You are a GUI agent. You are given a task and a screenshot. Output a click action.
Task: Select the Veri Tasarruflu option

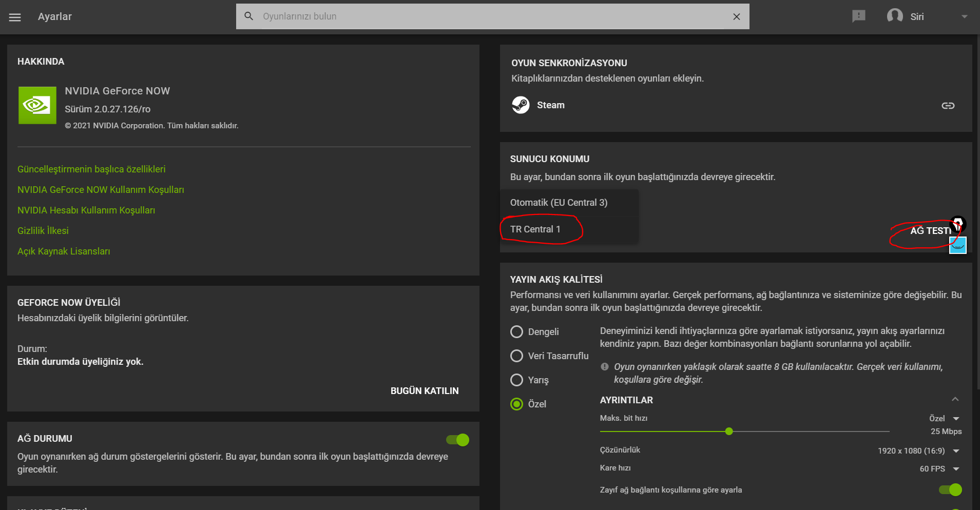click(x=517, y=356)
